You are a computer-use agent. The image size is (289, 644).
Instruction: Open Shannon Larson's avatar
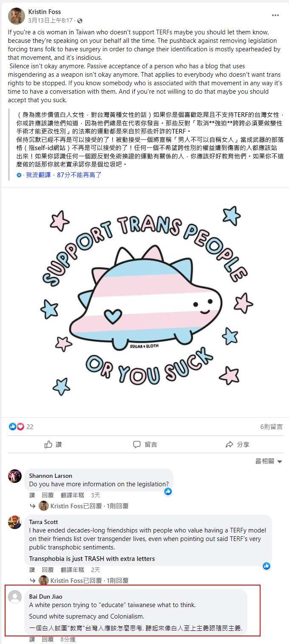(15, 476)
